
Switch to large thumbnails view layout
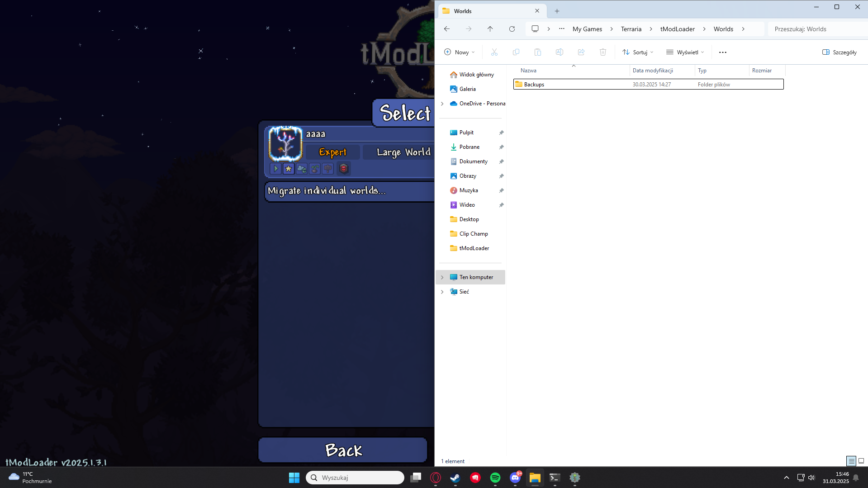(861, 461)
